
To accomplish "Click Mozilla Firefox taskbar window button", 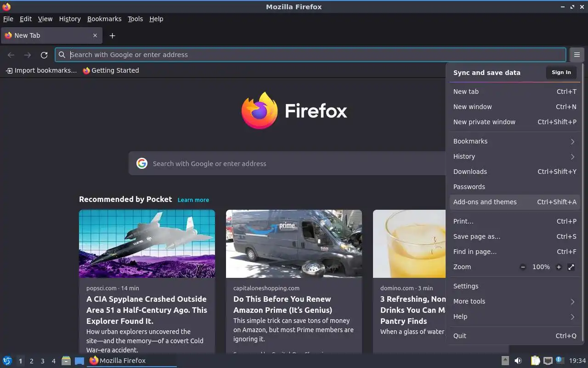I will pyautogui.click(x=132, y=361).
